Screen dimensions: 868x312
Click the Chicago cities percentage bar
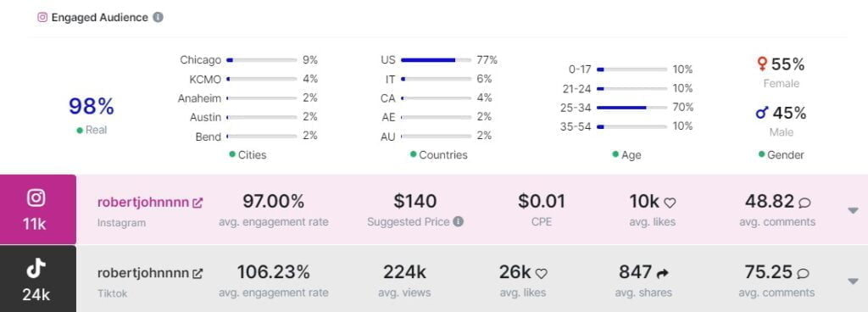click(262, 59)
